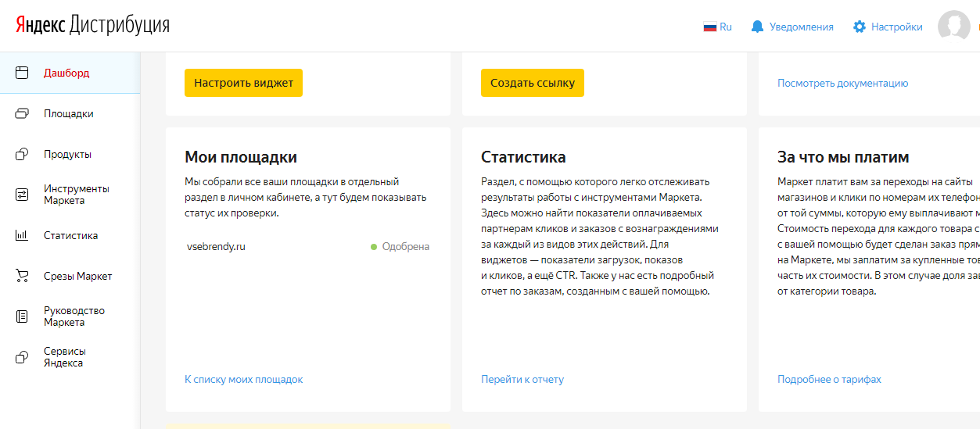Open Руководство Маркета menu item
Image resolution: width=980 pixels, height=429 pixels.
(x=74, y=316)
